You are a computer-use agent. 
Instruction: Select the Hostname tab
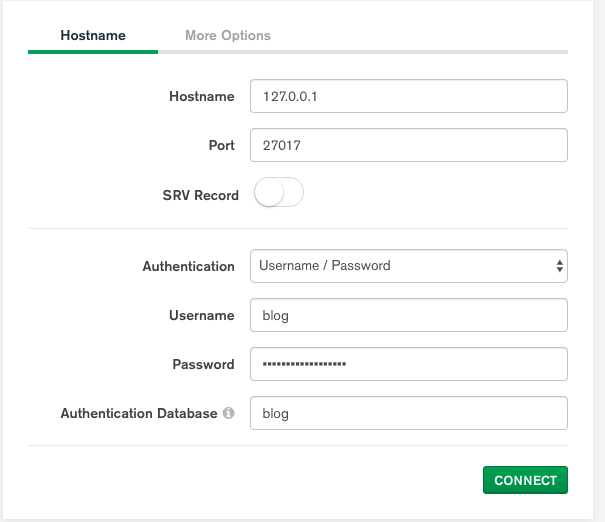click(x=93, y=35)
